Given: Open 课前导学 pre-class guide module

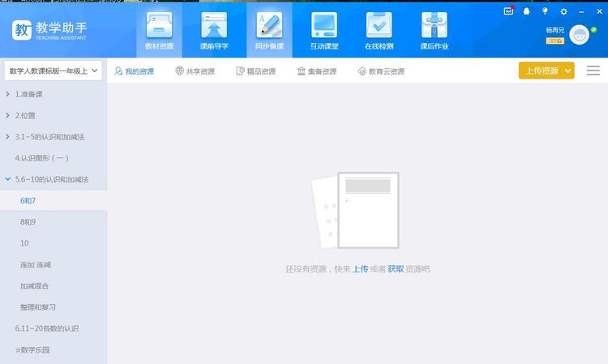Looking at the screenshot, I should point(214,31).
